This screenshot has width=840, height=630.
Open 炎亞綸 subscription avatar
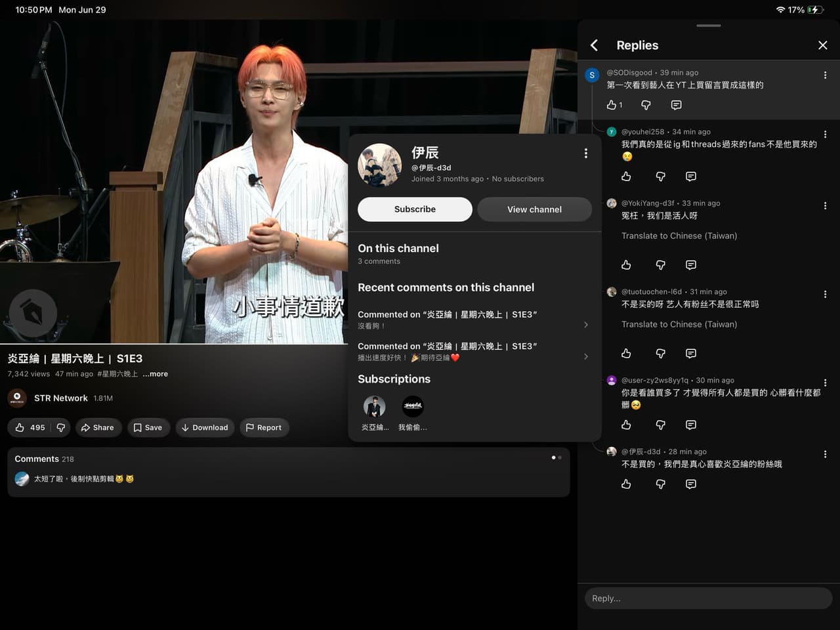(375, 407)
